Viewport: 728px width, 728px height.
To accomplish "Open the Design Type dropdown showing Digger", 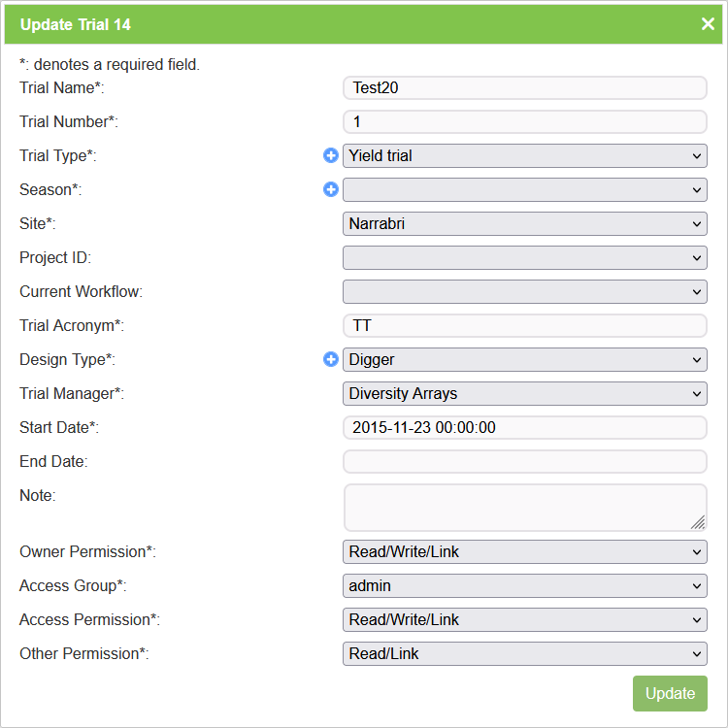I will pos(524,359).
